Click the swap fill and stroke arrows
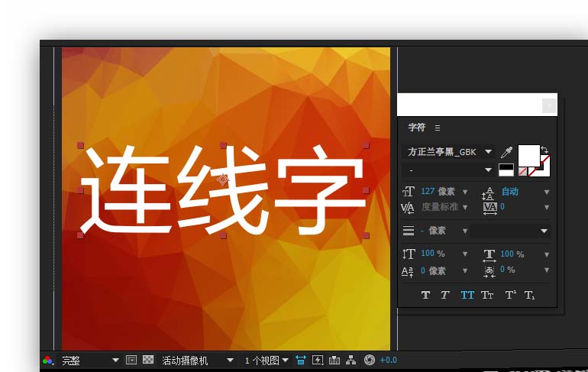This screenshot has height=372, width=588. coord(544,150)
